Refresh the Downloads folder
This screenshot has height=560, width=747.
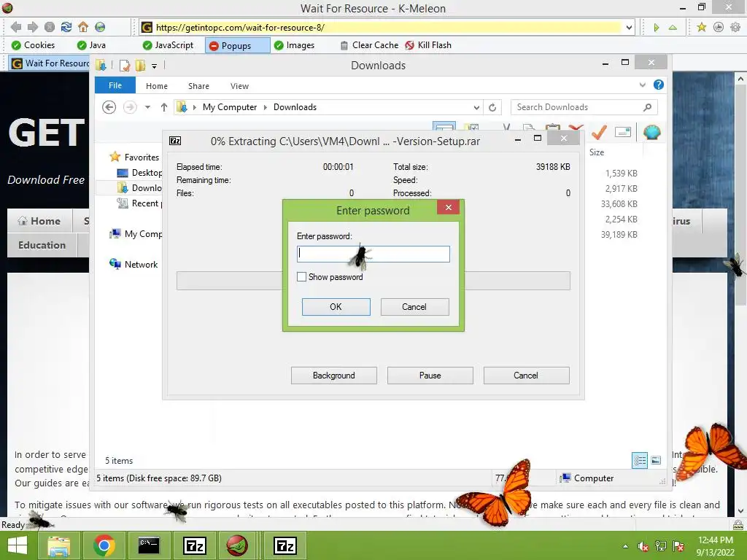pos(492,108)
